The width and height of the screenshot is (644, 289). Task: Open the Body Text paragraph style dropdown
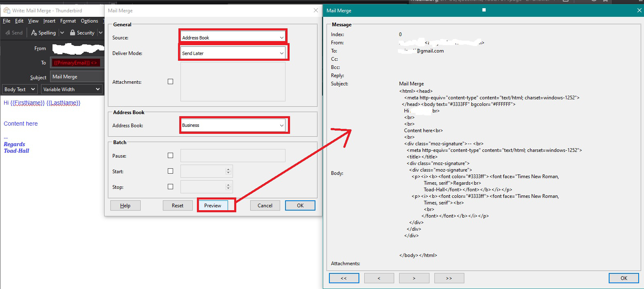20,89
